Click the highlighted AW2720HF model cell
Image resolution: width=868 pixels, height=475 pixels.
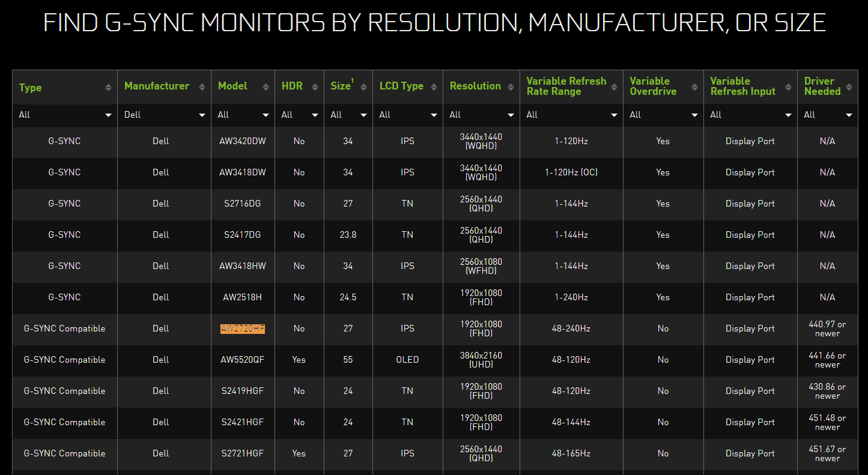pyautogui.click(x=243, y=328)
